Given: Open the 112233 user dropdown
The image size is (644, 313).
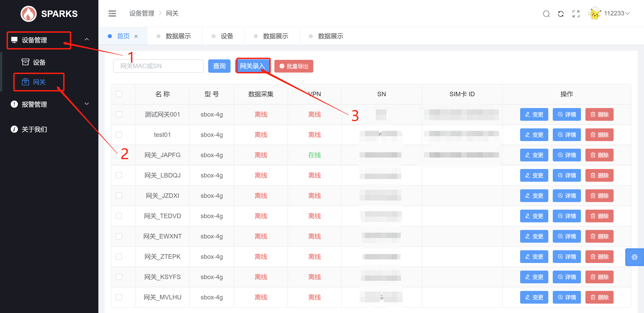Looking at the screenshot, I should (x=616, y=13).
